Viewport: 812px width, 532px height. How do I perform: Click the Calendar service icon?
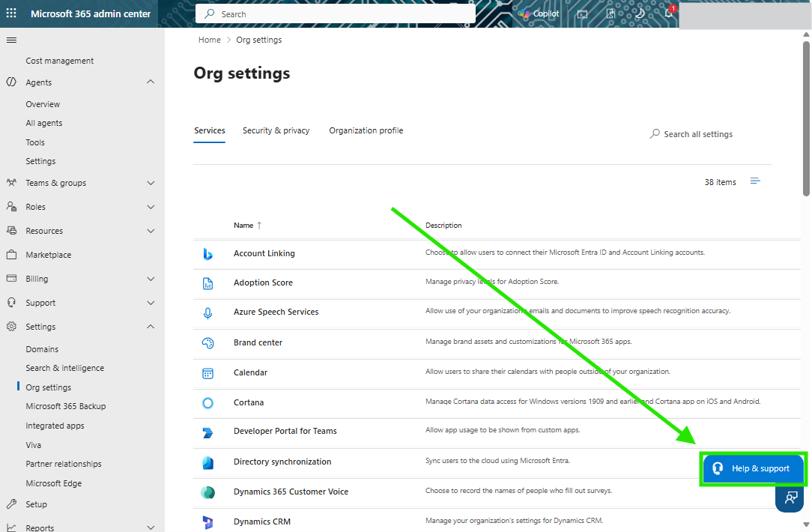[x=207, y=373]
